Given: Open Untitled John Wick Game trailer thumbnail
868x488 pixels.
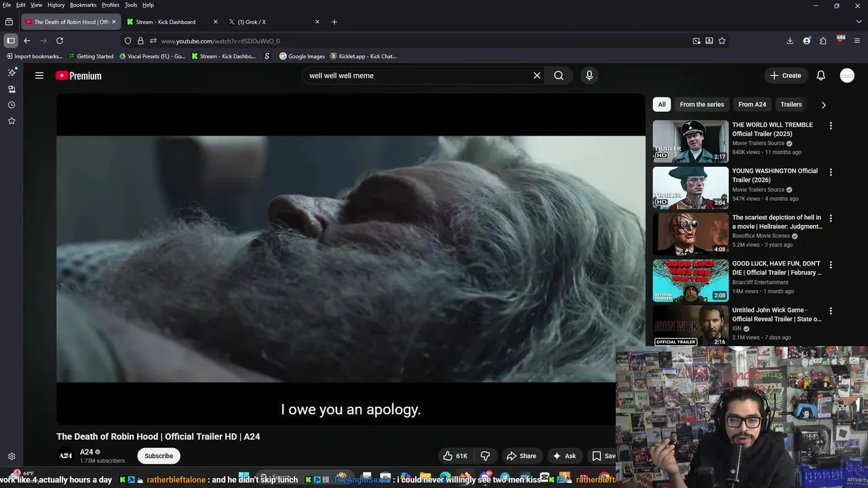Looking at the screenshot, I should [x=690, y=326].
